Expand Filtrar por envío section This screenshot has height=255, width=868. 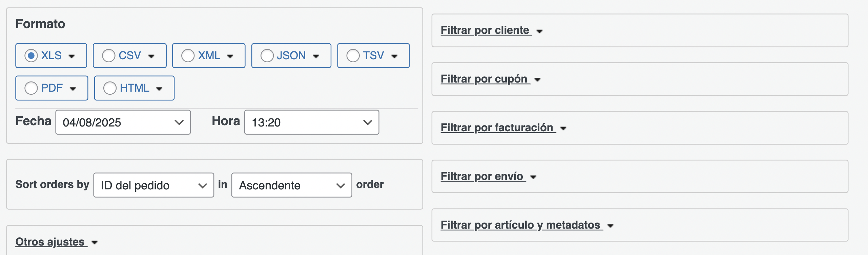489,177
